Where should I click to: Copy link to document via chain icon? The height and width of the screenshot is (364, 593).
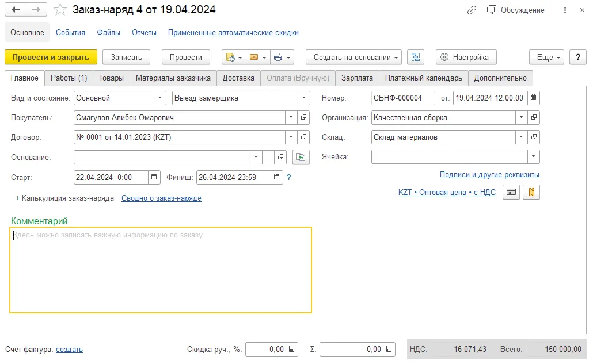coord(472,10)
